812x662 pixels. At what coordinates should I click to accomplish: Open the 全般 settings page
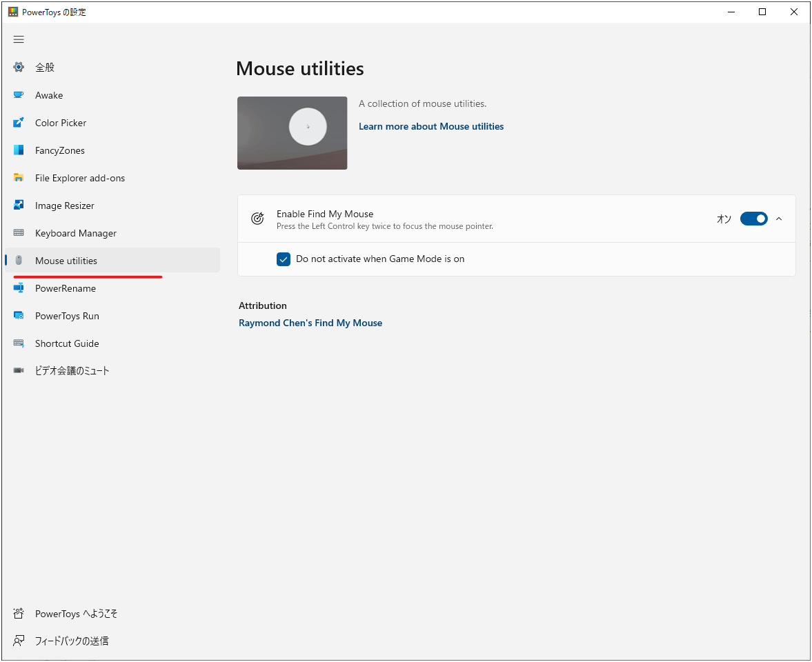(x=112, y=68)
